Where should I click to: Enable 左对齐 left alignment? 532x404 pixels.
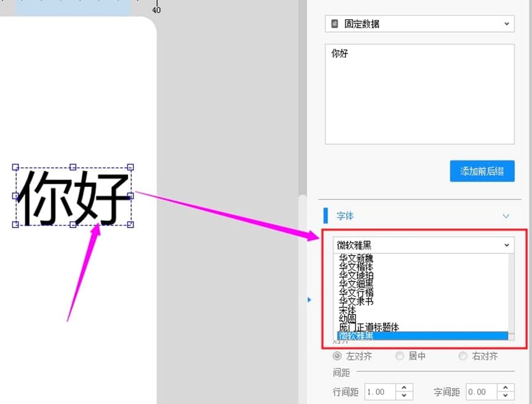pos(337,356)
